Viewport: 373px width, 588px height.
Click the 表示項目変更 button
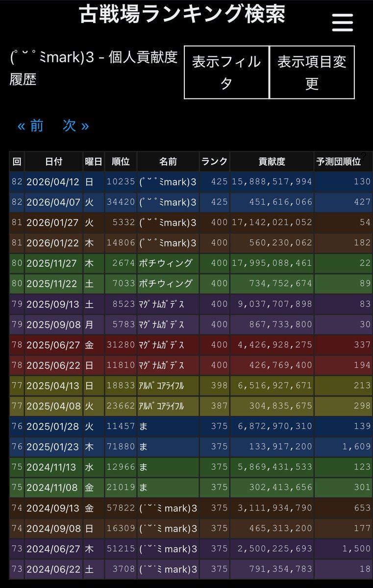pos(312,73)
